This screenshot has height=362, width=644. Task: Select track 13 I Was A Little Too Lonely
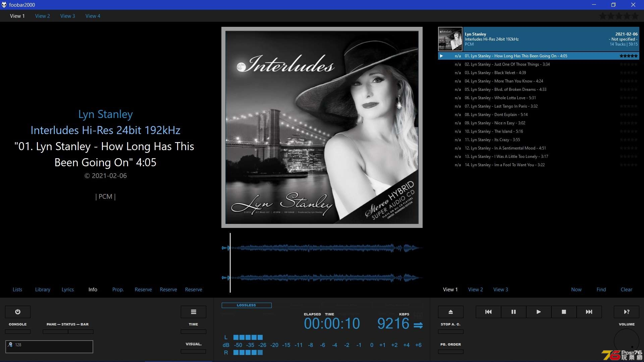click(539, 157)
